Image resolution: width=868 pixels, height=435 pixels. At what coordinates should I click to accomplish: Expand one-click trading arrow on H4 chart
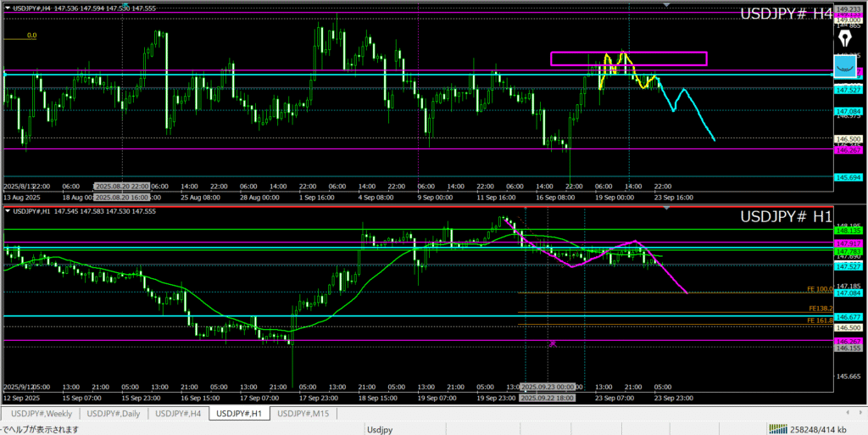(6, 8)
